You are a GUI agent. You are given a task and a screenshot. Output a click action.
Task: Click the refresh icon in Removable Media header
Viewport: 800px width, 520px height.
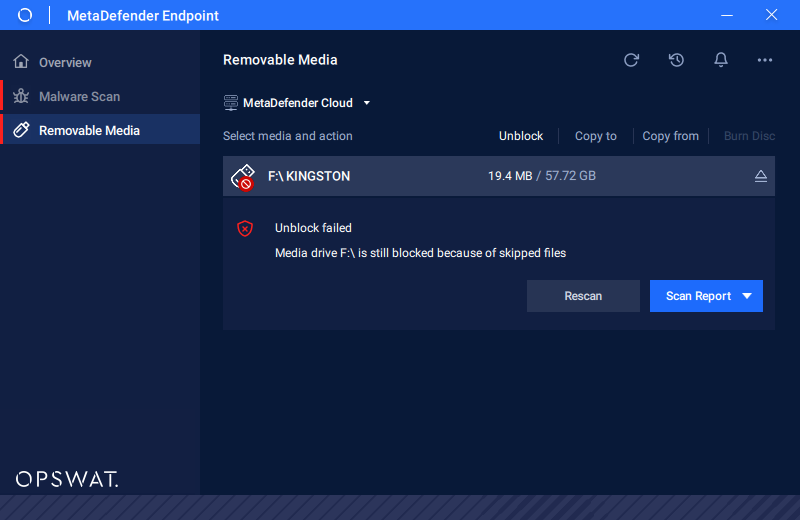[x=631, y=60]
